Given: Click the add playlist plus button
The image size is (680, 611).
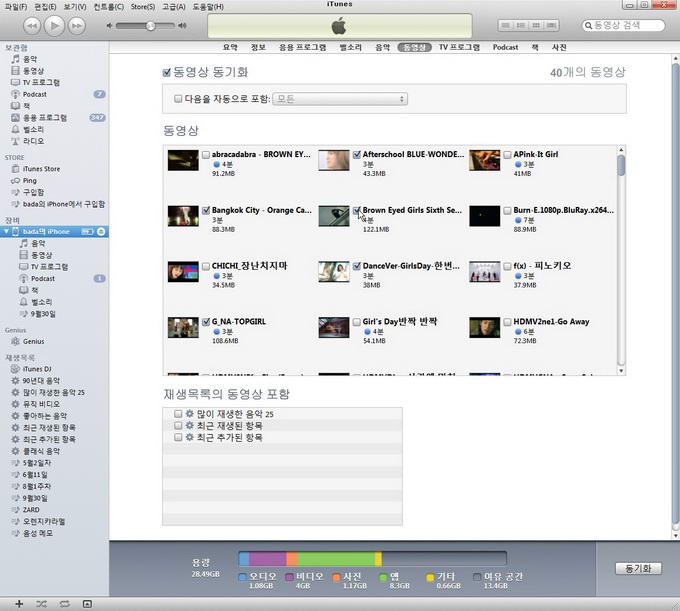Looking at the screenshot, I should click(19, 604).
